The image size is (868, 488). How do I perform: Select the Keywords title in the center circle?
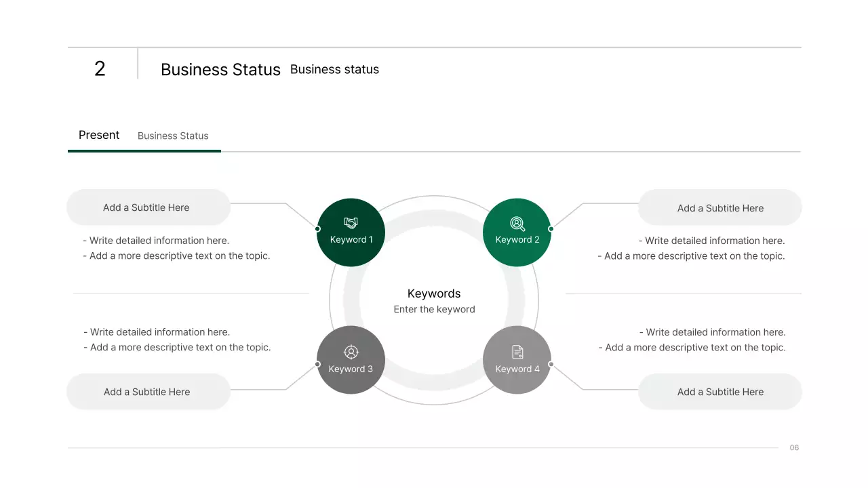coord(434,293)
